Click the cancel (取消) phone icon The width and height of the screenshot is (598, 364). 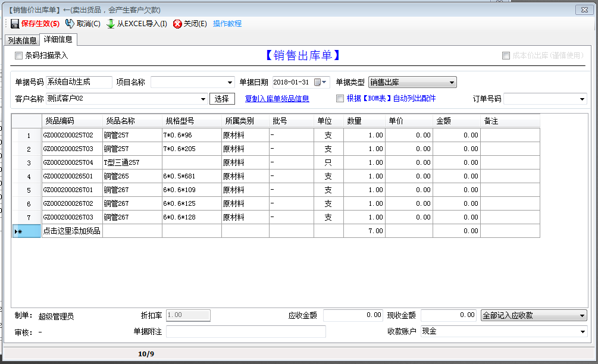coord(70,24)
